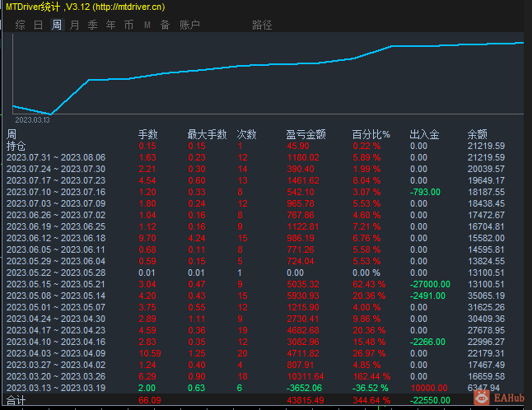Screen dimensions: 532x410
Task: Select week row 2023.05.22 ~ 2023.05.28
Action: click(x=255, y=273)
